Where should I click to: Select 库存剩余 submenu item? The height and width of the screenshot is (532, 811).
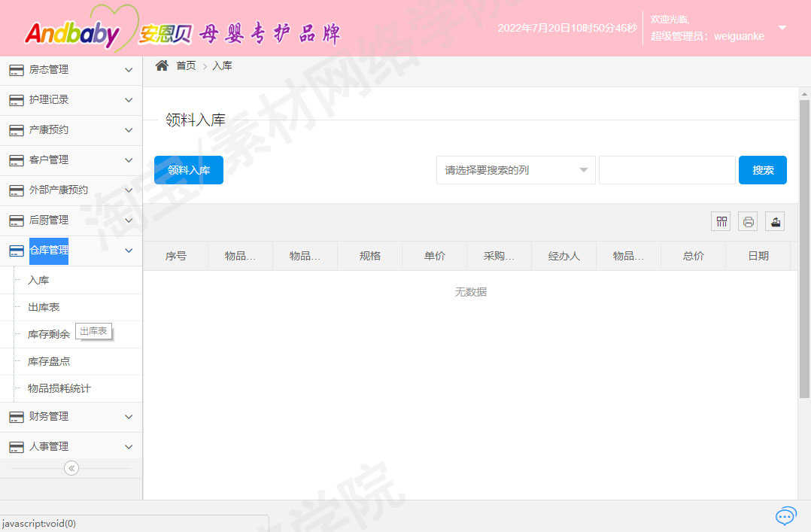(x=49, y=334)
